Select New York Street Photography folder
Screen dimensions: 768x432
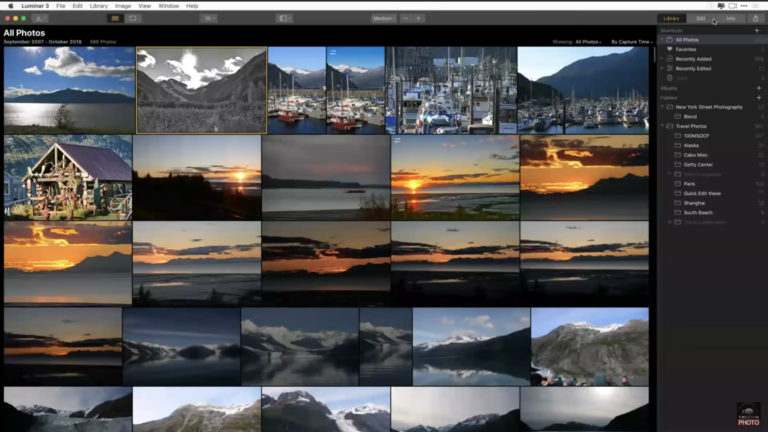point(712,107)
